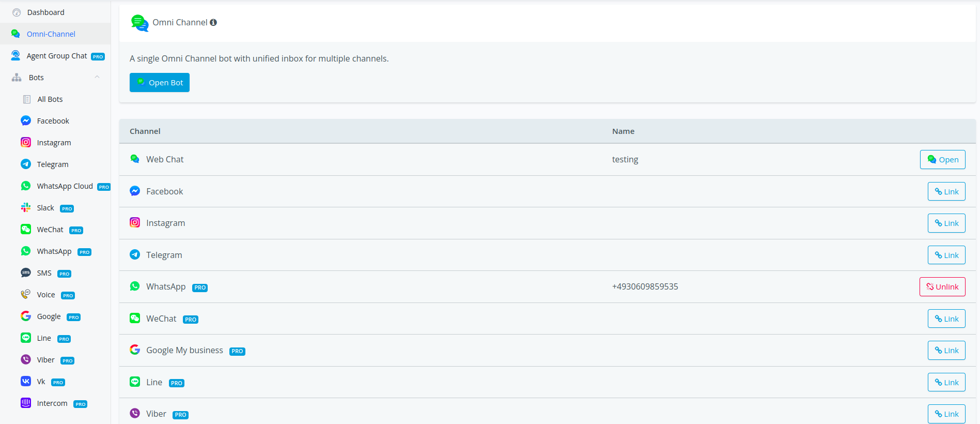Viewport: 980px width, 424px height.
Task: Click the Slack icon in sidebar
Action: click(26, 207)
